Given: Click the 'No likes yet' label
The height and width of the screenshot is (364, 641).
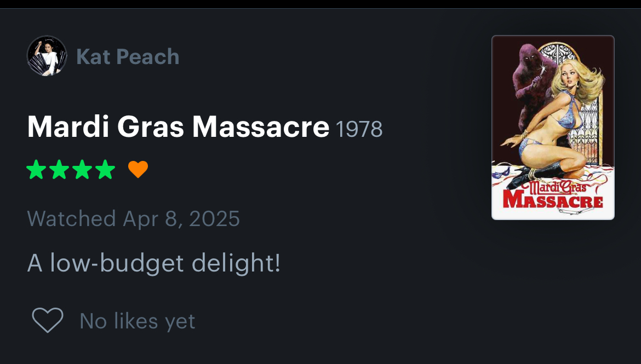Looking at the screenshot, I should coord(138,321).
